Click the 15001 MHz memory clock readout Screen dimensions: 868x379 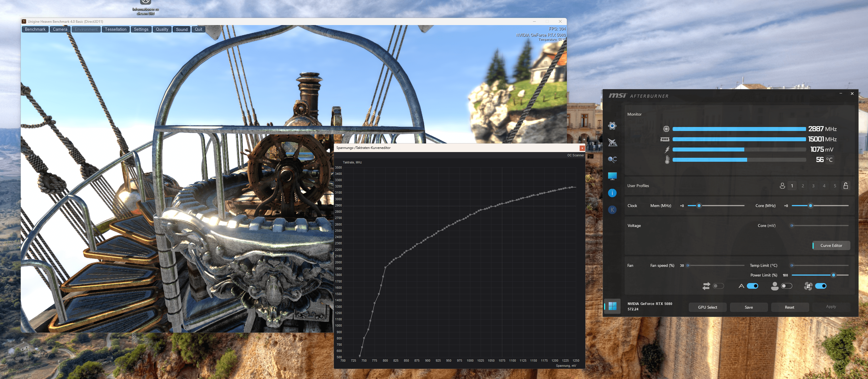(x=822, y=139)
